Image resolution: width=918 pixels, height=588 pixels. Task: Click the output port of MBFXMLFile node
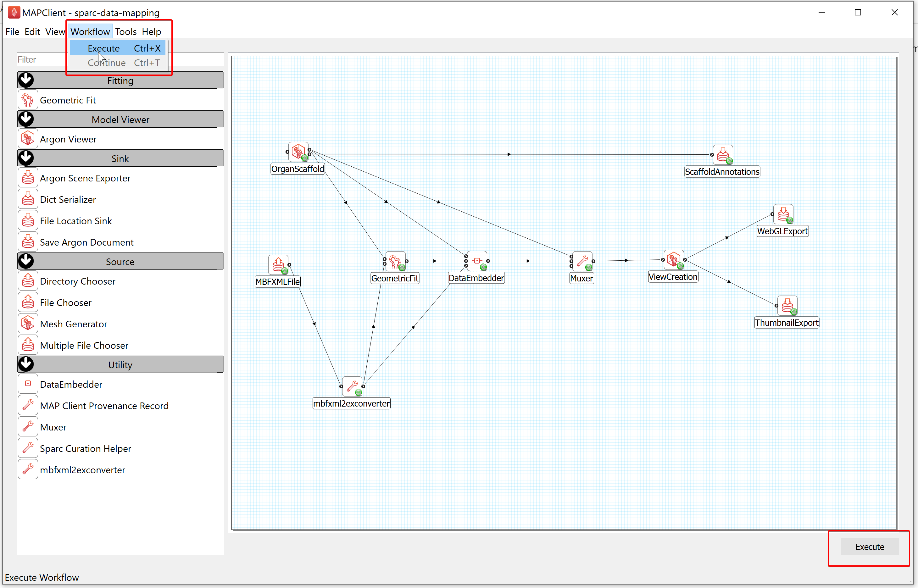(x=289, y=265)
